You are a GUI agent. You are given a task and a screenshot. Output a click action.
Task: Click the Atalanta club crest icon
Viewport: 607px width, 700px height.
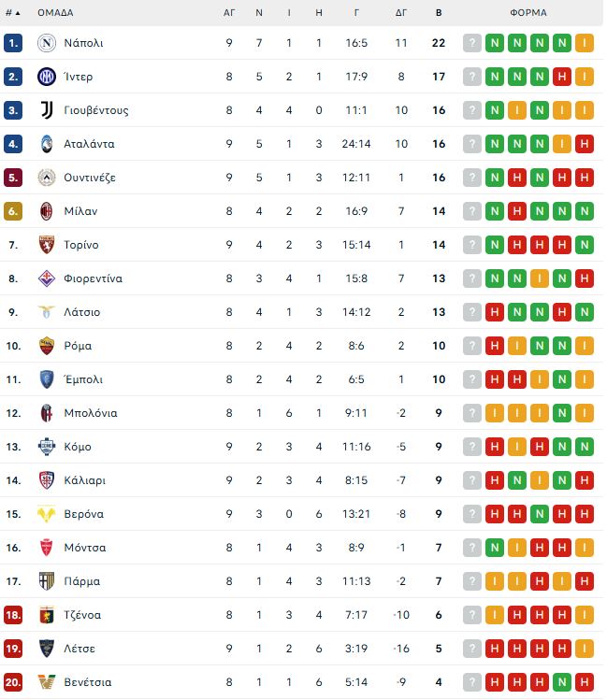click(x=47, y=144)
